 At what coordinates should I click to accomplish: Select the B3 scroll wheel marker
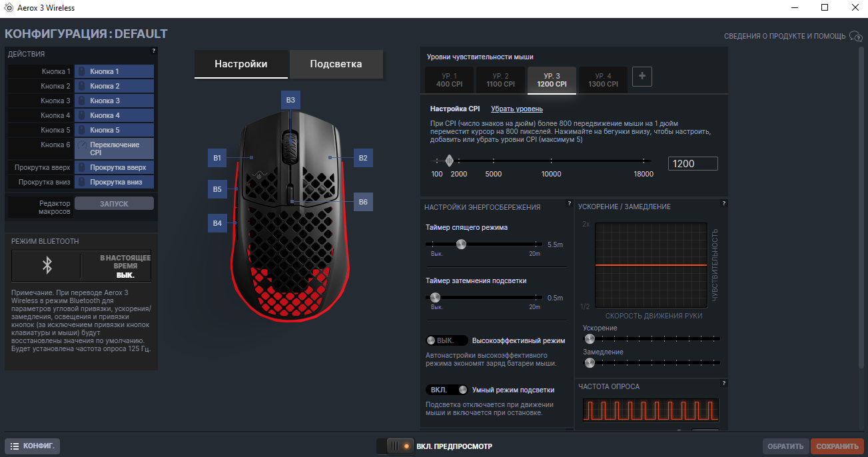290,101
